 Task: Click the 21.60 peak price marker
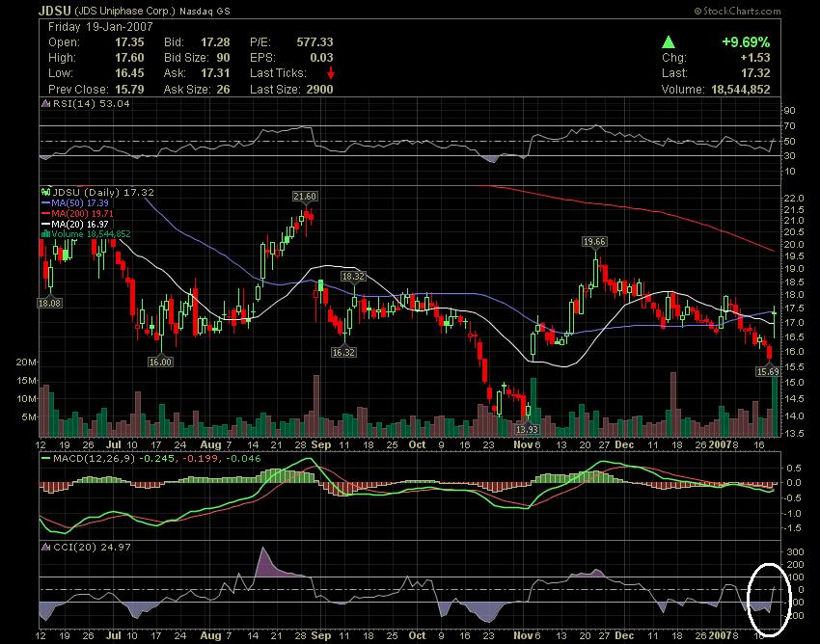click(x=304, y=196)
